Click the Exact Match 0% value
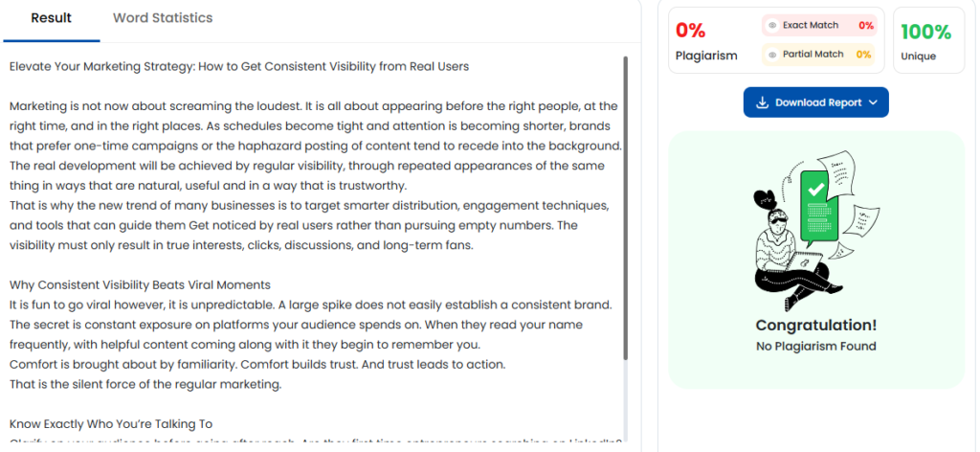980x452 pixels. [865, 26]
